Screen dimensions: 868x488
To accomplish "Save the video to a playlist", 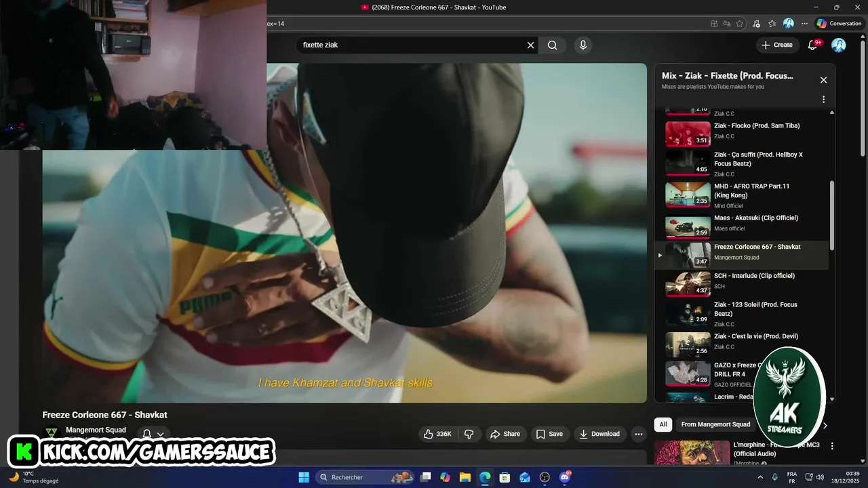I will click(x=549, y=434).
